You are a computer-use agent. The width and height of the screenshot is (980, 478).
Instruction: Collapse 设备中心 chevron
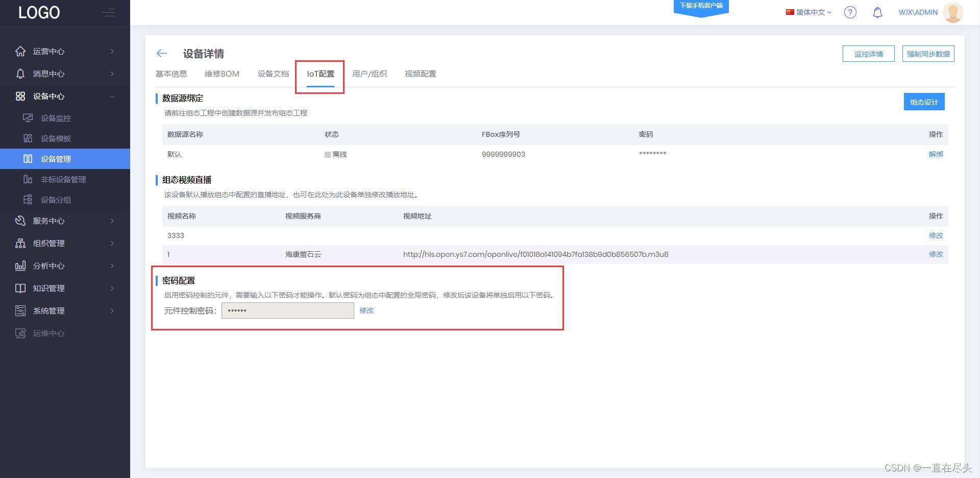pyautogui.click(x=112, y=96)
